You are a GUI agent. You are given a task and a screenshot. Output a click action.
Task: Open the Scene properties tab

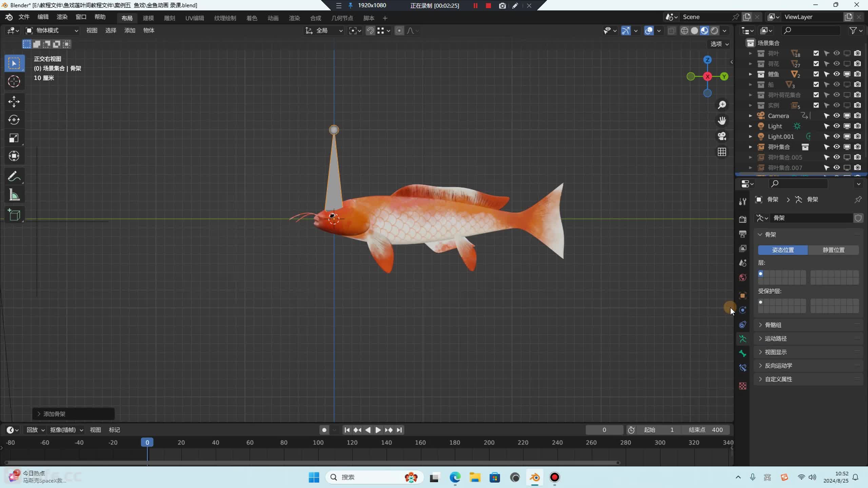click(743, 263)
